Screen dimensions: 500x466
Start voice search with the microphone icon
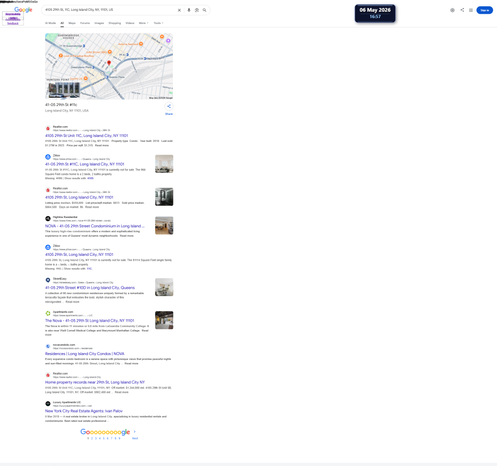click(189, 10)
